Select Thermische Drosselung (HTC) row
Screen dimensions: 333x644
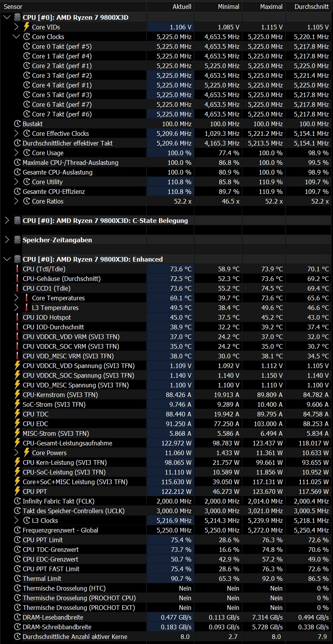tap(166, 588)
